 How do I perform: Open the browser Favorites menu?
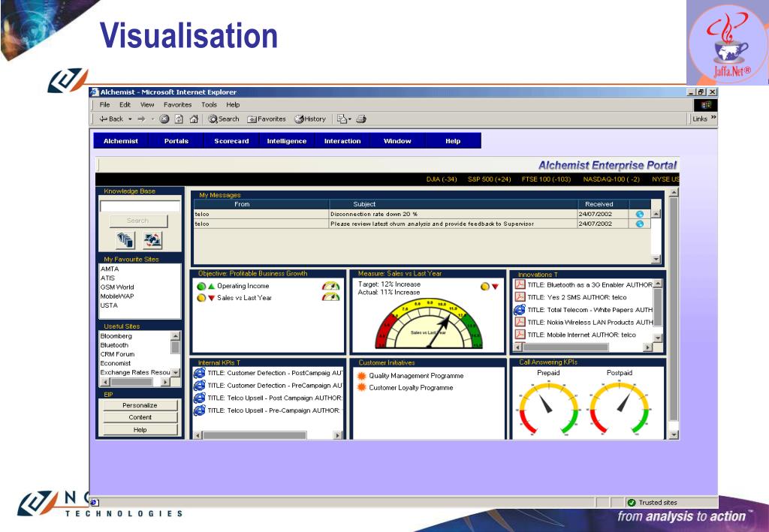[x=177, y=105]
